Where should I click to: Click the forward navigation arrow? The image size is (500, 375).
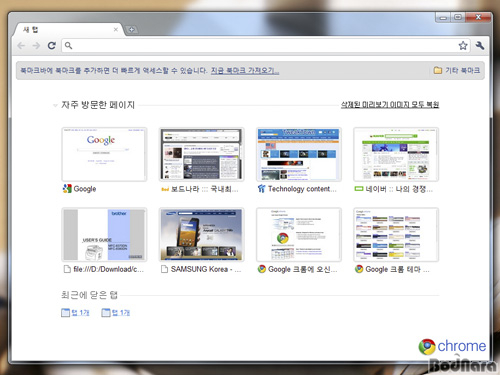pyautogui.click(x=36, y=46)
